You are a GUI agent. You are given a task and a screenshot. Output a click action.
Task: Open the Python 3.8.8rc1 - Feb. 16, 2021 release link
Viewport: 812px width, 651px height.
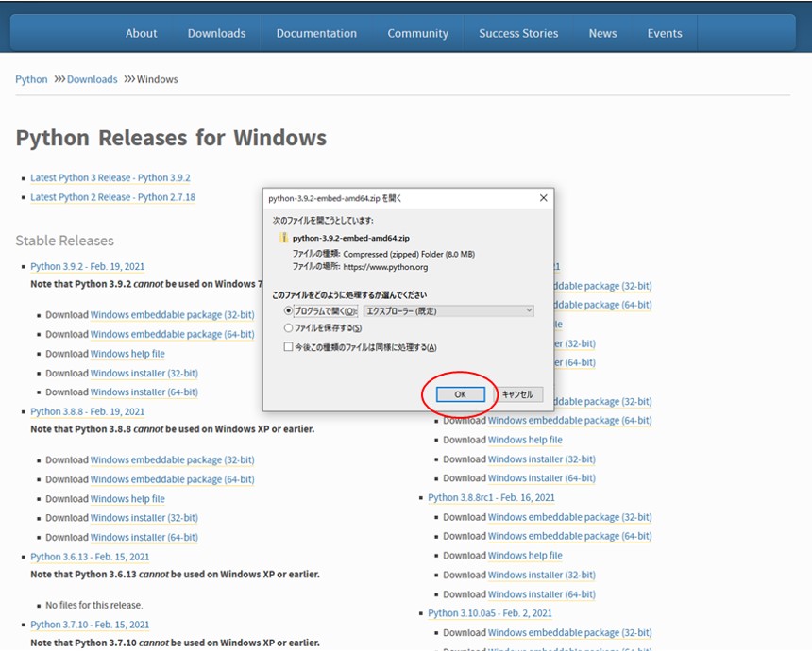tap(491, 497)
